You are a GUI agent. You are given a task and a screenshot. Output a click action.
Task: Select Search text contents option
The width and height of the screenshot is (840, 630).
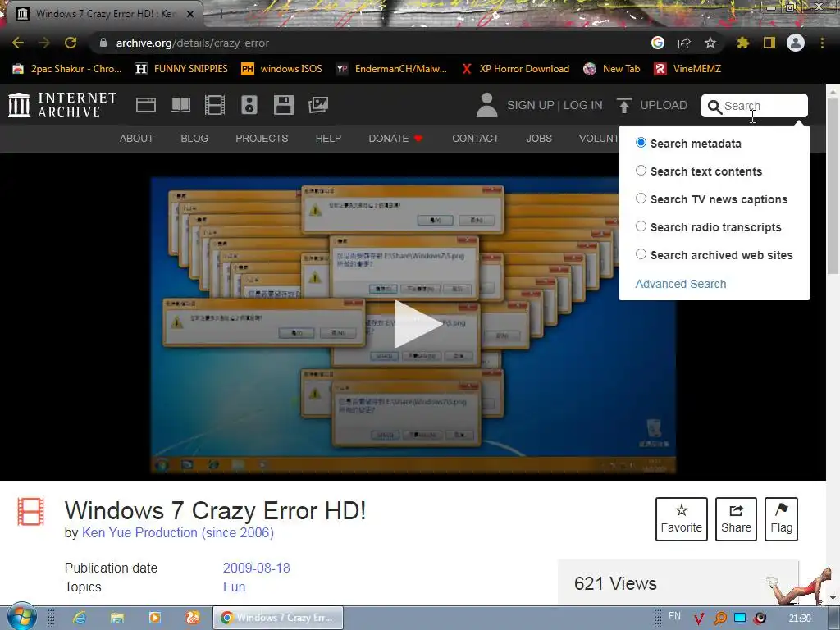click(x=641, y=171)
